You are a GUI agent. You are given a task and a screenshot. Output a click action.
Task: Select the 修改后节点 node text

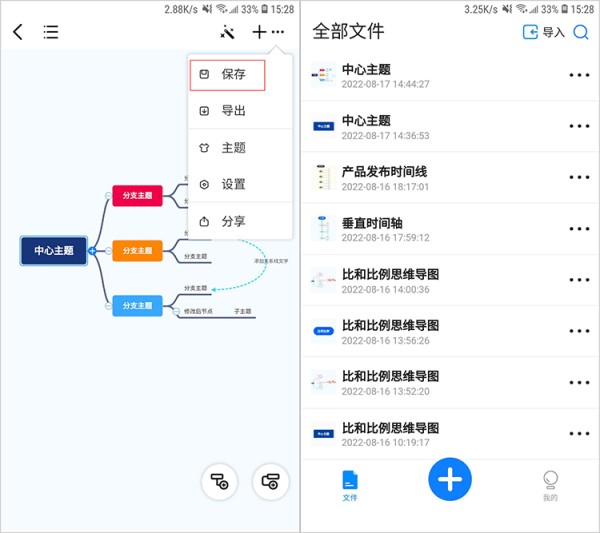198,311
